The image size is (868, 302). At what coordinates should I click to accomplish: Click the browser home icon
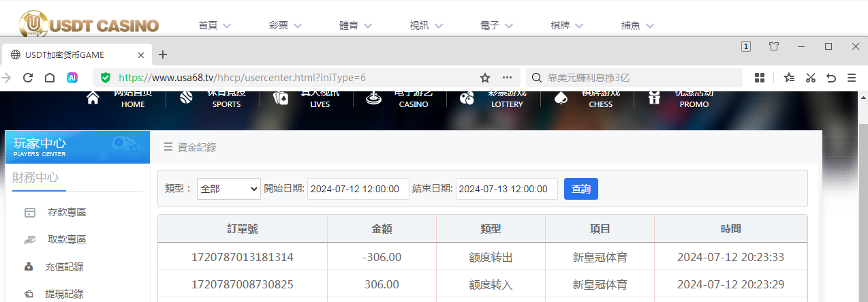50,78
